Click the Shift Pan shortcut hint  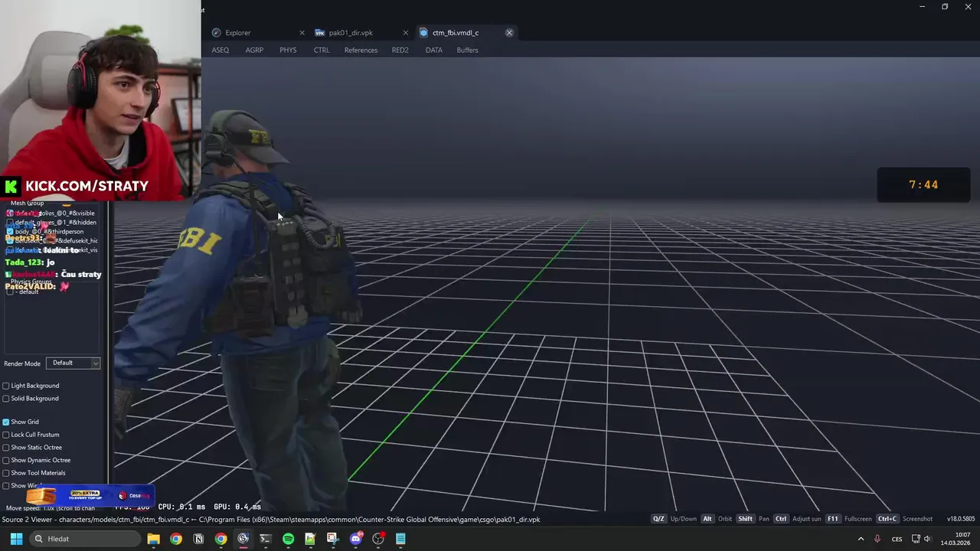(753, 519)
